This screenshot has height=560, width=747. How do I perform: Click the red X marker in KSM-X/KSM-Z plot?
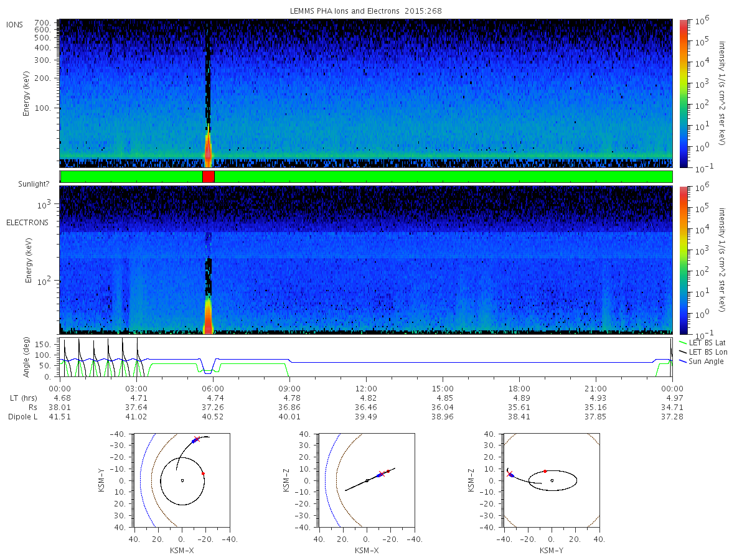[382, 474]
